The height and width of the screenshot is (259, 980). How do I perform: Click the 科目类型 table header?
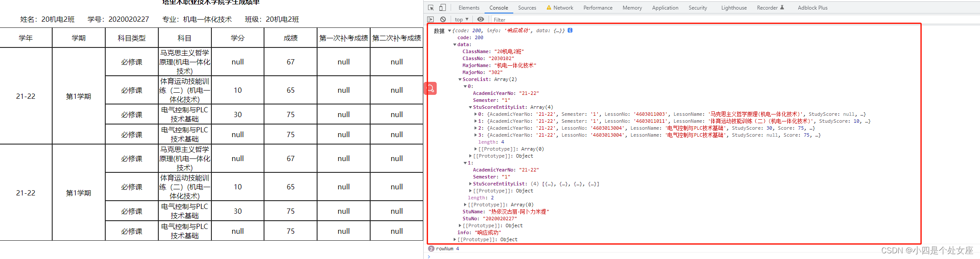coord(132,38)
